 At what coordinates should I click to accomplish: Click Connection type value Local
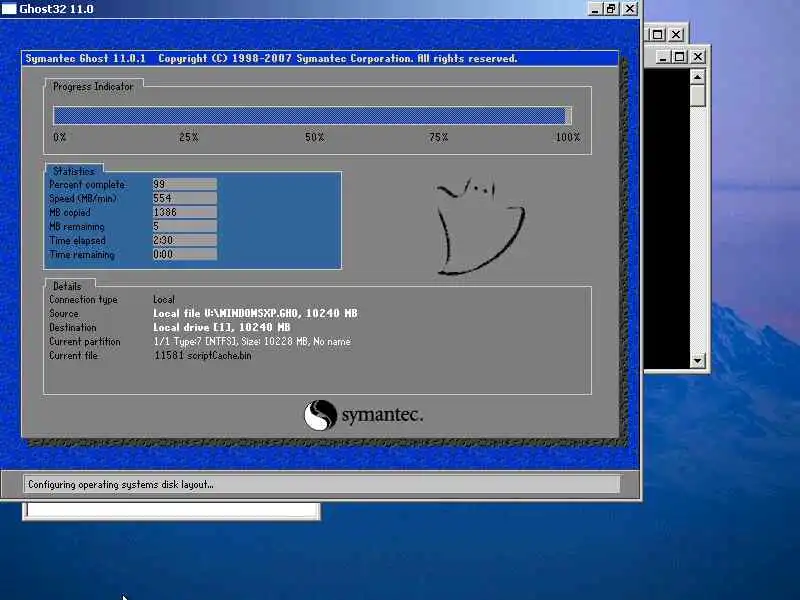pyautogui.click(x=164, y=299)
